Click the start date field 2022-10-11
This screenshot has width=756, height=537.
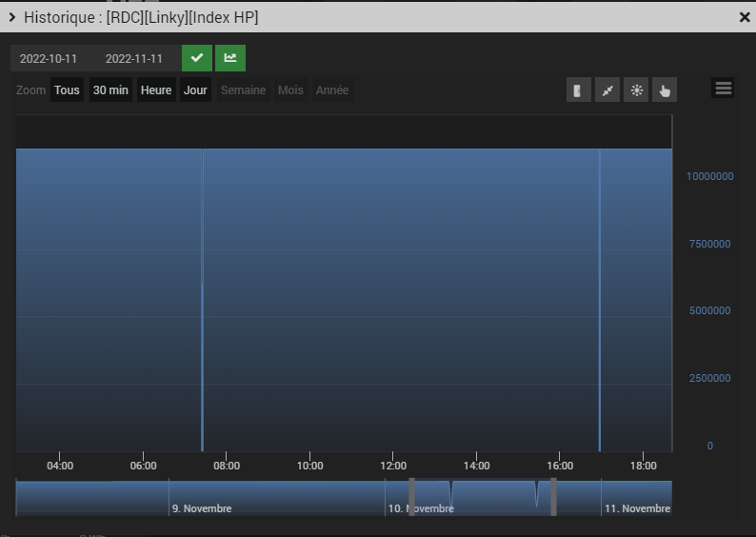tap(49, 58)
